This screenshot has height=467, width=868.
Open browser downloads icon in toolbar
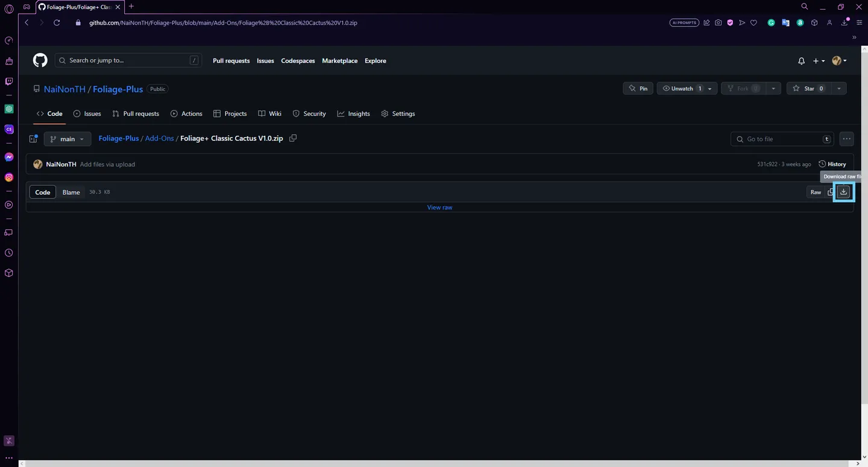tap(845, 23)
